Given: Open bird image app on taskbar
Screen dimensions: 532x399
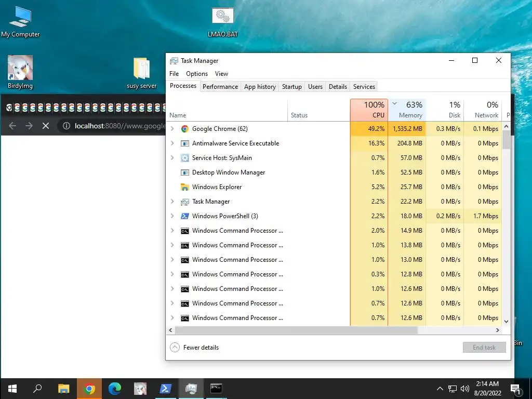Looking at the screenshot, I should click(x=140, y=389).
